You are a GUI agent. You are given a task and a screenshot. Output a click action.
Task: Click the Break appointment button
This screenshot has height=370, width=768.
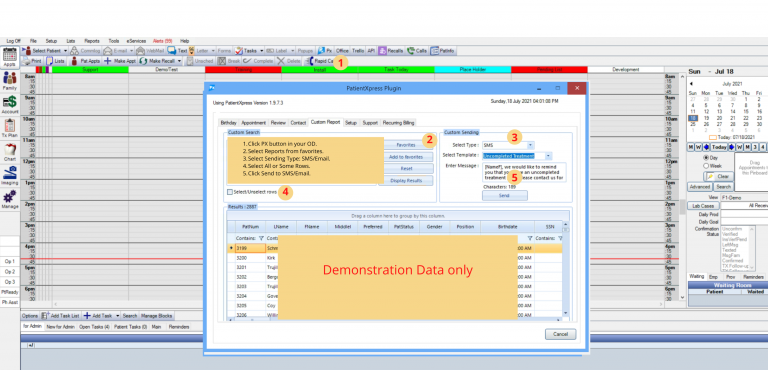[x=229, y=61]
